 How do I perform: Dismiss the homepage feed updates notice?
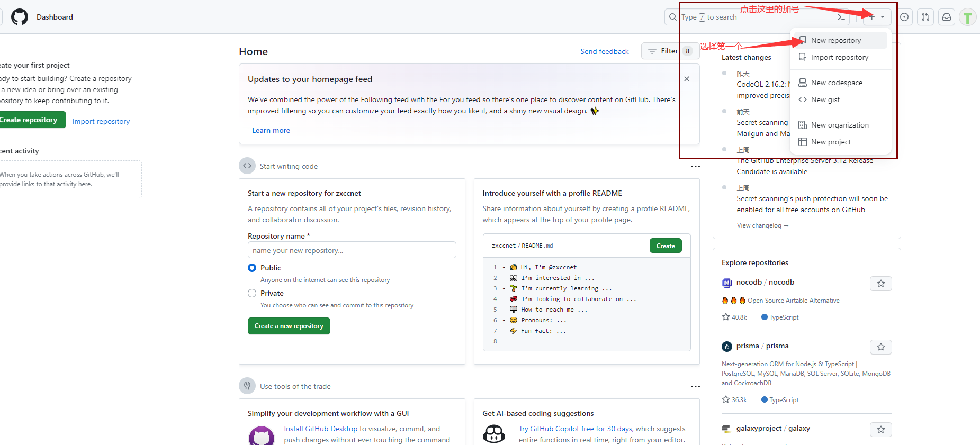click(x=687, y=79)
